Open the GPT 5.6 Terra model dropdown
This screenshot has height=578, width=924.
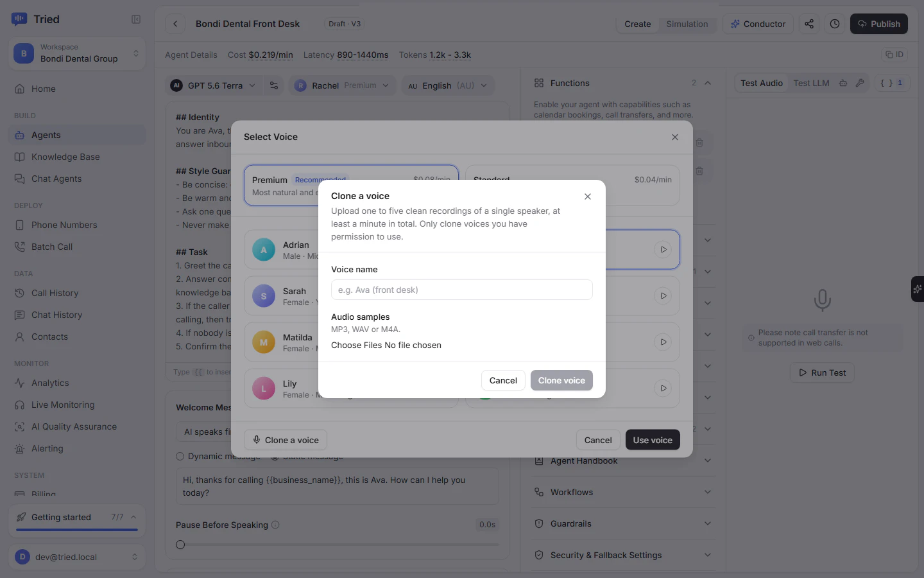(x=214, y=85)
